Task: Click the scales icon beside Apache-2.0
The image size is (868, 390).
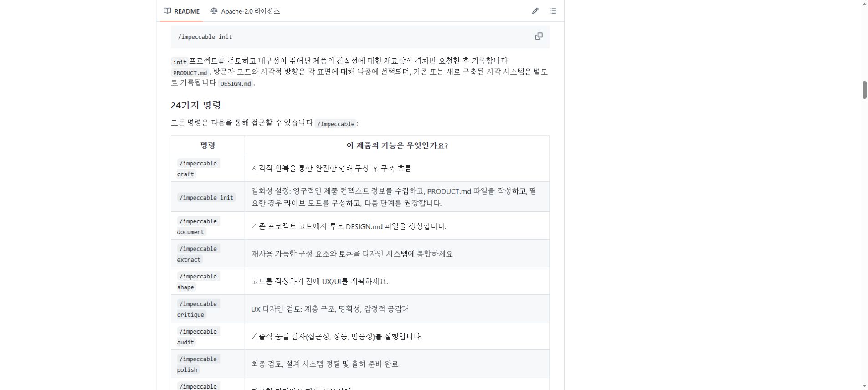Action: coord(214,11)
